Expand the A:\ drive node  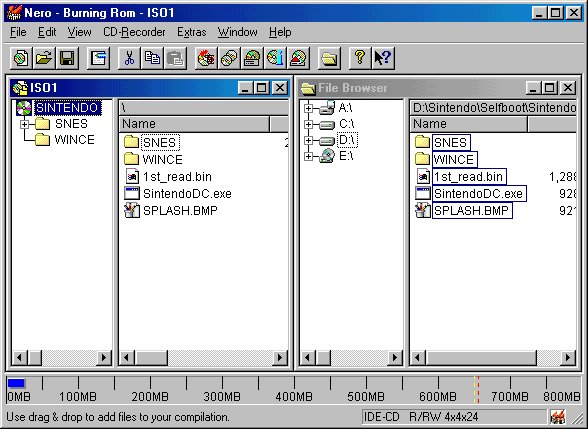(x=308, y=108)
